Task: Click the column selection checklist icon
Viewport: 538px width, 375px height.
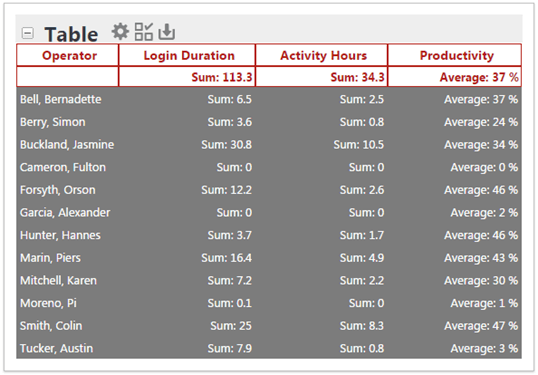Action: click(144, 32)
